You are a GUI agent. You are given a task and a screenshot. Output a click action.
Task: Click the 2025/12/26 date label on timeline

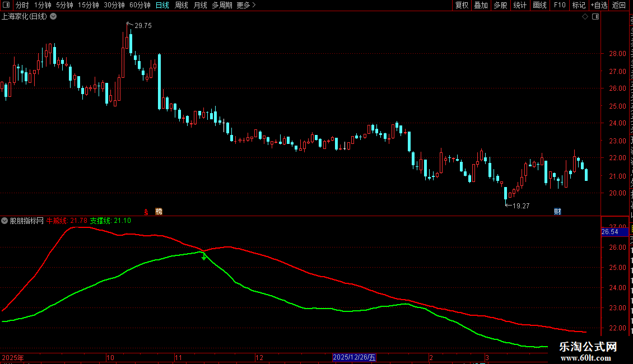[355, 357]
